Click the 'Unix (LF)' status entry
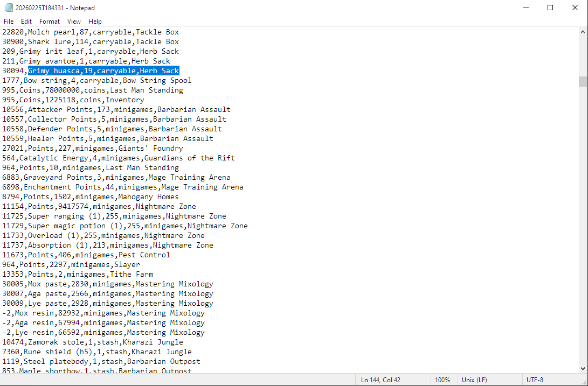The height and width of the screenshot is (386, 588). (x=474, y=380)
